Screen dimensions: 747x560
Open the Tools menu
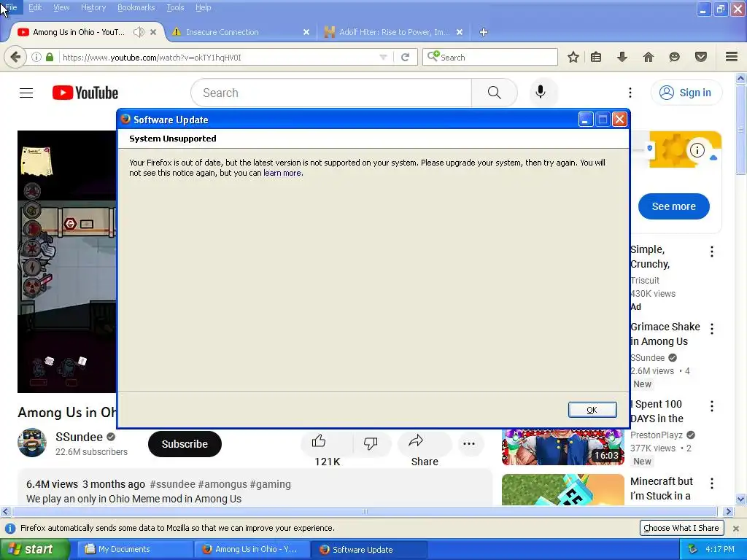(175, 7)
